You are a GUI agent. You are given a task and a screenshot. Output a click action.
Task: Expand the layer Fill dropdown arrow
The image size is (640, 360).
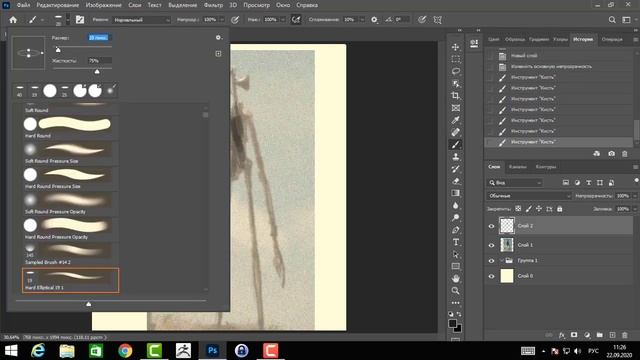tap(635, 209)
